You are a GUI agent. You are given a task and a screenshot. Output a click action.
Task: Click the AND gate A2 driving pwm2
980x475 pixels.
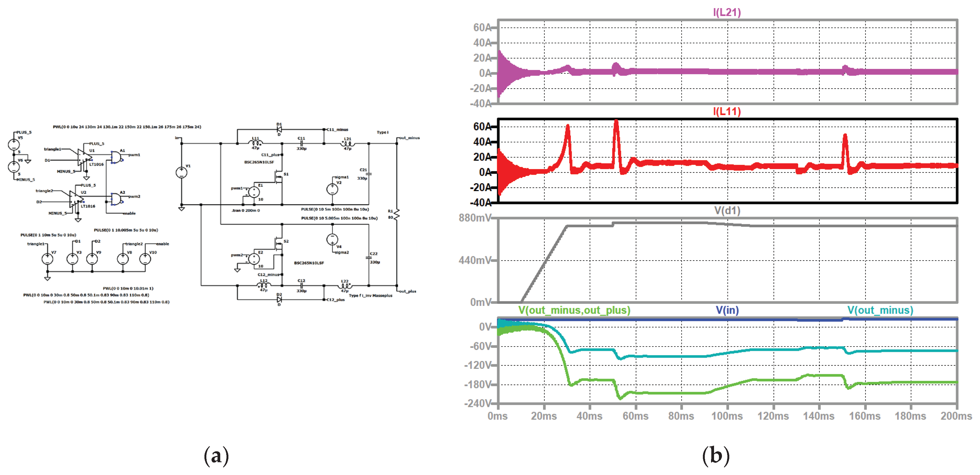pos(116,199)
